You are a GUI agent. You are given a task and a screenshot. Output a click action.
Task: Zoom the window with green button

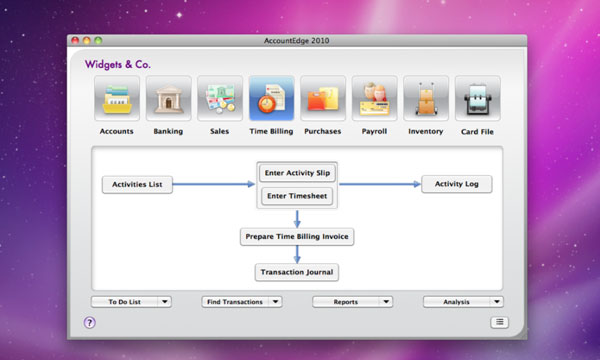point(98,40)
